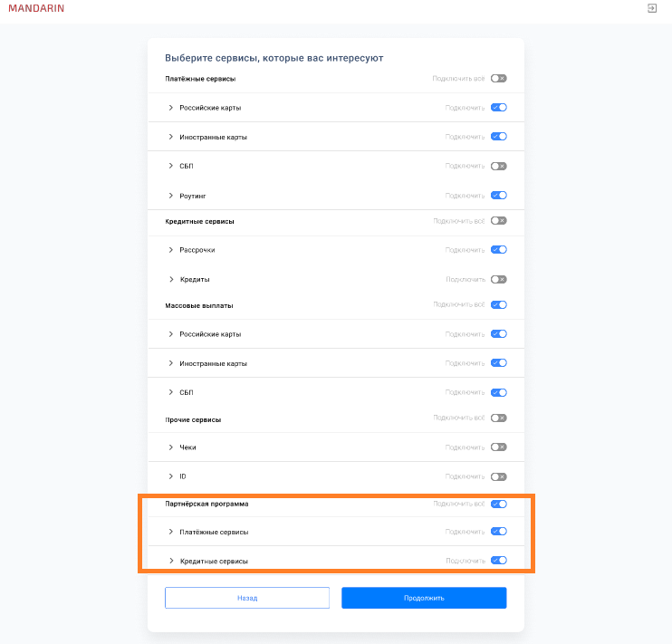Expand the Чеки row chevron
The image size is (672, 644).
pyautogui.click(x=170, y=447)
